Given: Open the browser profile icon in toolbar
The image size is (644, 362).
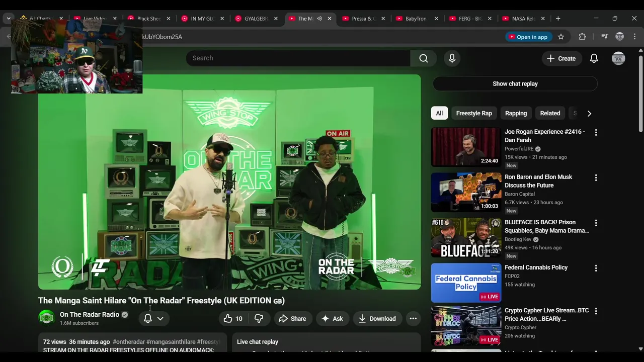Looking at the screenshot, I should (x=620, y=37).
